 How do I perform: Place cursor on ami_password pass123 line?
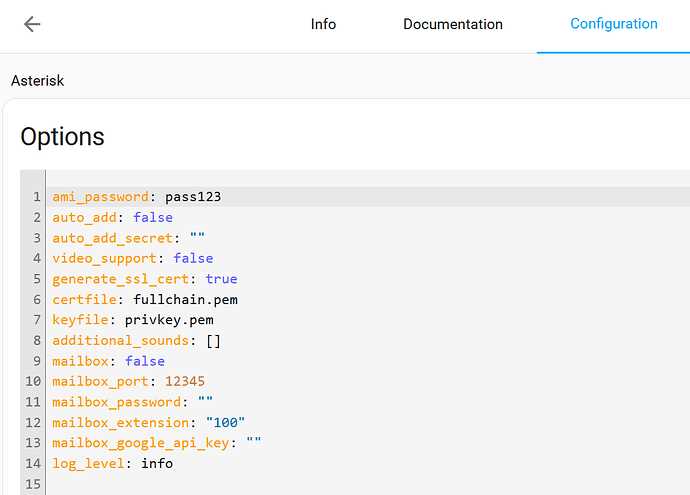pos(369,197)
